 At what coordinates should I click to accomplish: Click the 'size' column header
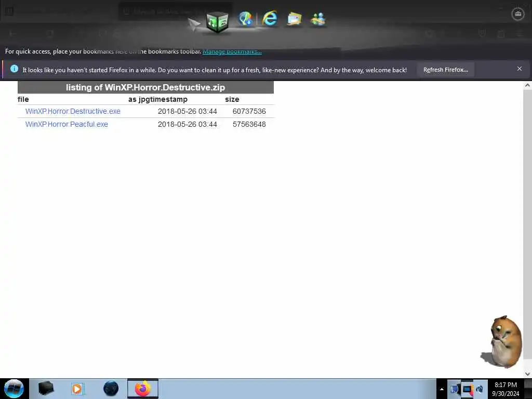tap(232, 99)
